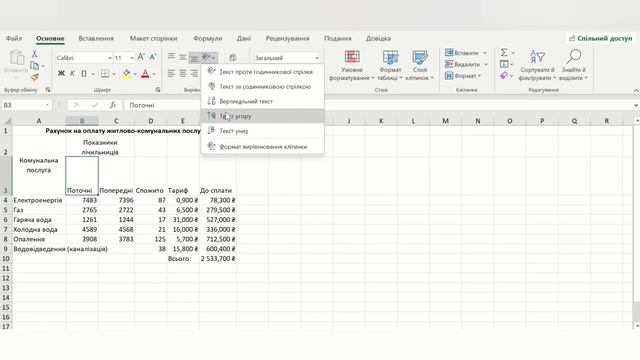640x360 pixels.
Task: Click the insert function fx icon
Action: (x=113, y=105)
